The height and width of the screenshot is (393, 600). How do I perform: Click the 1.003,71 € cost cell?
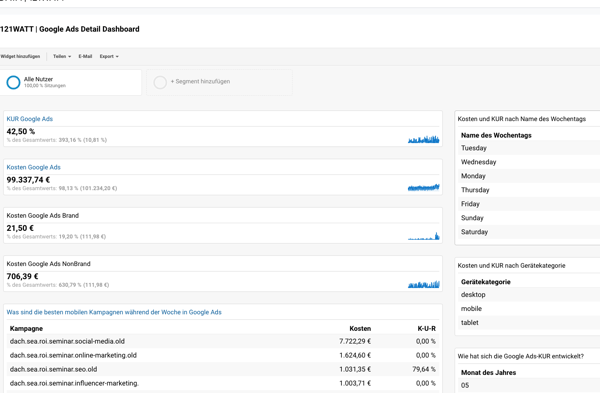coord(355,383)
